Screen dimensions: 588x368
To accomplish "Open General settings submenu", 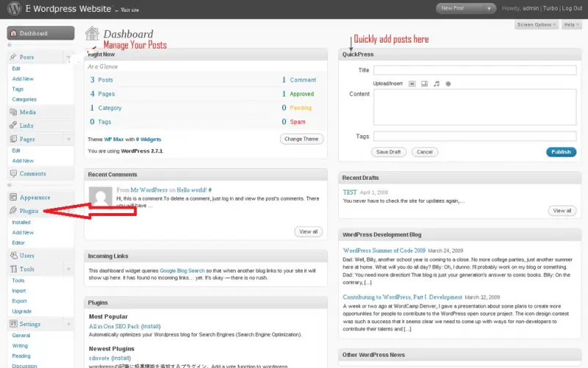I will [21, 336].
